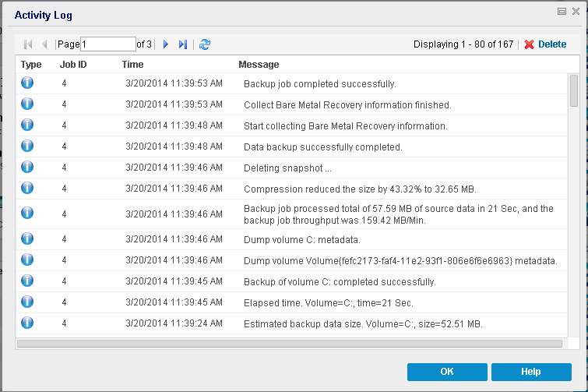Select the 'Data backup successfully completed' row
This screenshot has width=588, height=392.
point(322,147)
